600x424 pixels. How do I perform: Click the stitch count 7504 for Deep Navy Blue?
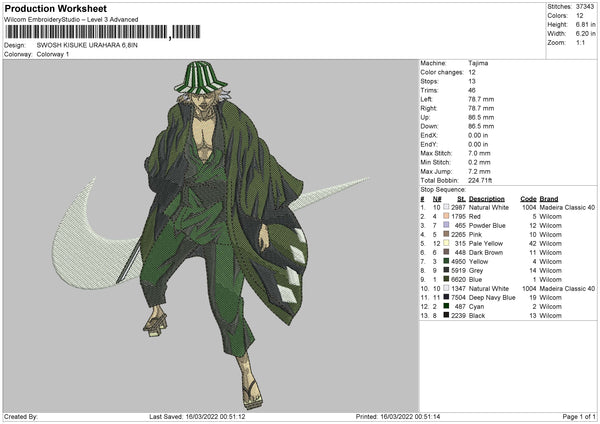(x=458, y=298)
